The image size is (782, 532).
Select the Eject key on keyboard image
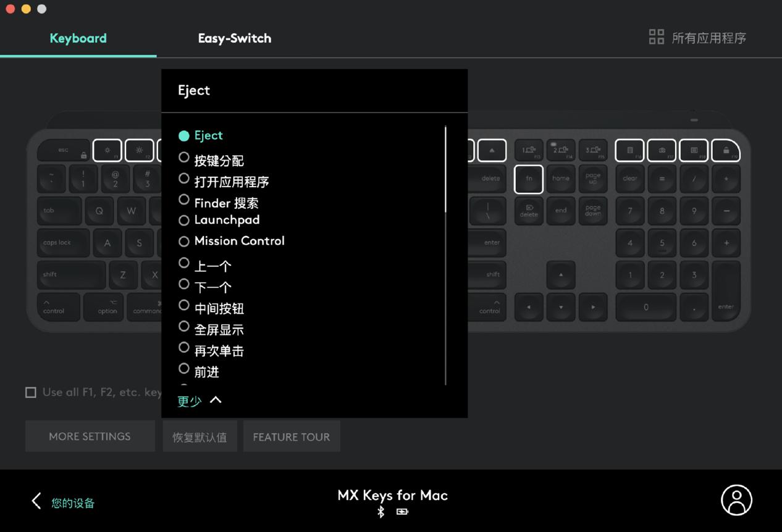point(492,150)
